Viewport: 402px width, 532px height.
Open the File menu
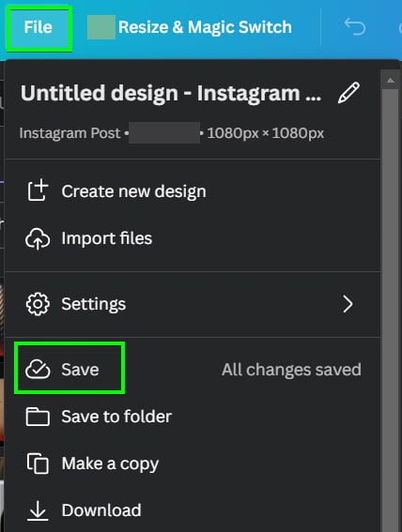pos(39,27)
